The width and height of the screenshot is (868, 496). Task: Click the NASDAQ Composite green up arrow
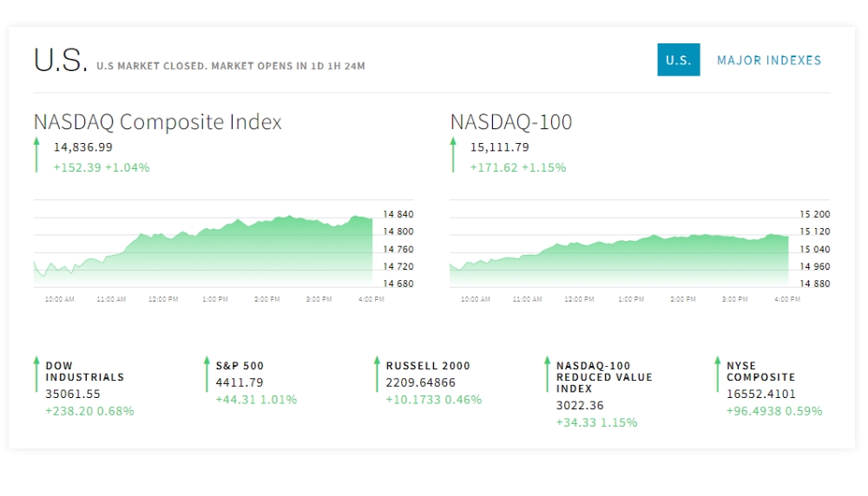coord(36,155)
